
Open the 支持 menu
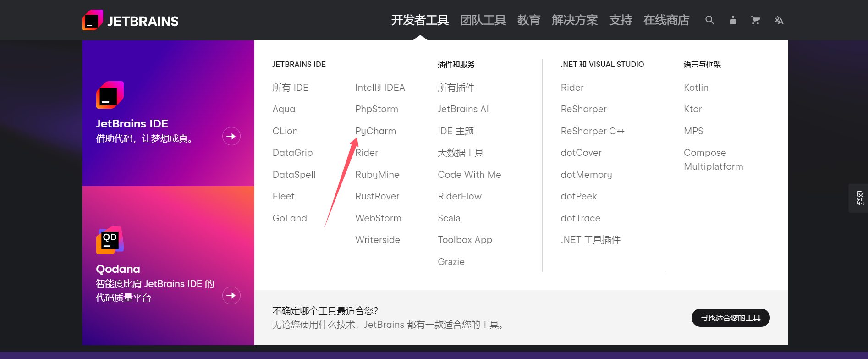tap(621, 20)
